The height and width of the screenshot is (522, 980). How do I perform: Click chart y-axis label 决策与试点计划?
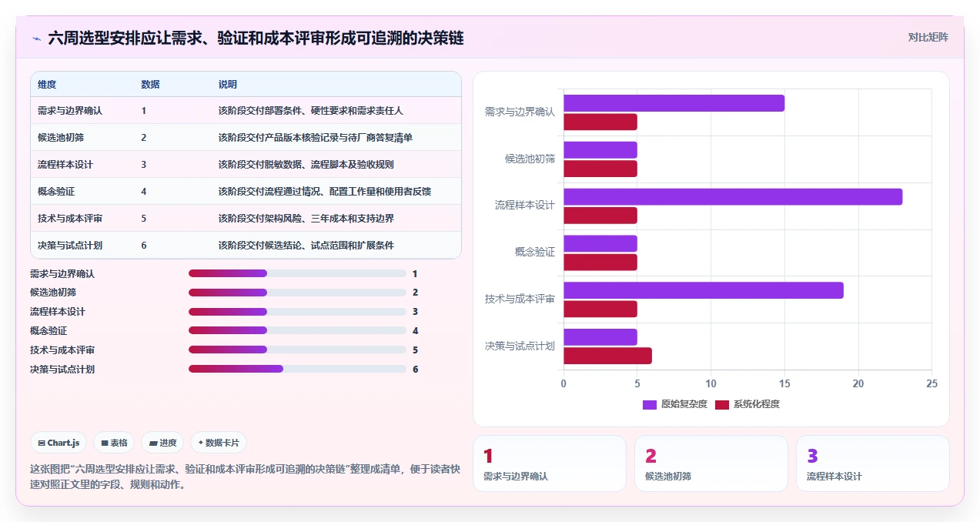click(520, 346)
